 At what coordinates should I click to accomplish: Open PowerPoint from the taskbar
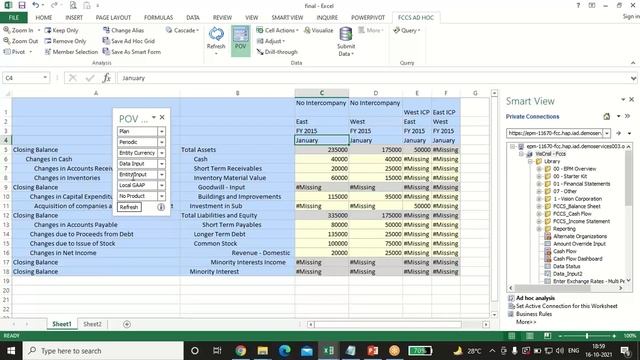coord(372,351)
